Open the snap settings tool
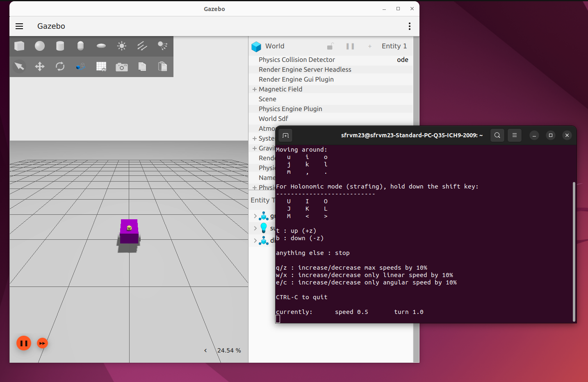This screenshot has width=588, height=382. (81, 66)
